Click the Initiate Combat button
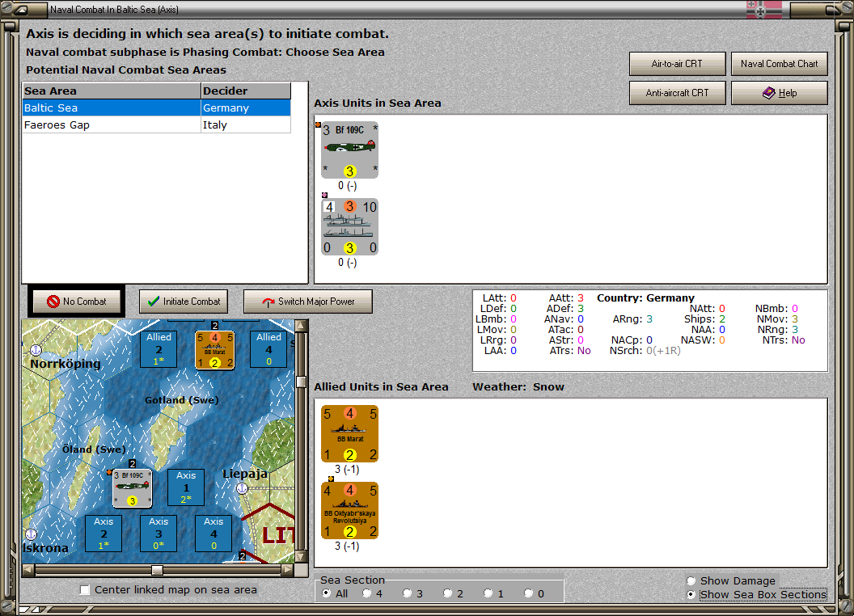Screen dimensions: 854x616 184,302
